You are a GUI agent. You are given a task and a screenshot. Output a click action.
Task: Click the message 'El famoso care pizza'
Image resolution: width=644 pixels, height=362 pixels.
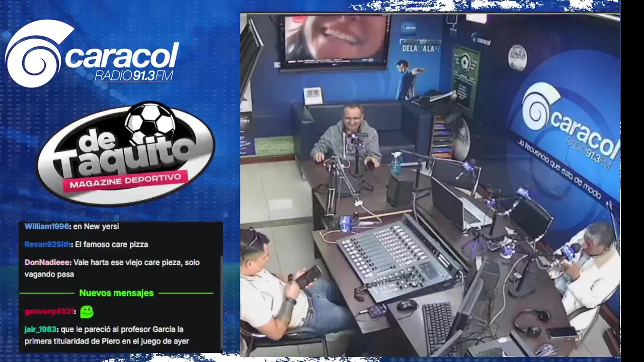pyautogui.click(x=111, y=244)
